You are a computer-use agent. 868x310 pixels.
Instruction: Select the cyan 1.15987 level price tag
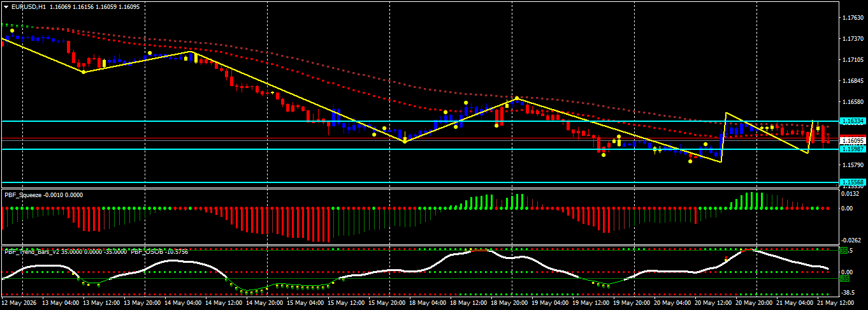852,149
